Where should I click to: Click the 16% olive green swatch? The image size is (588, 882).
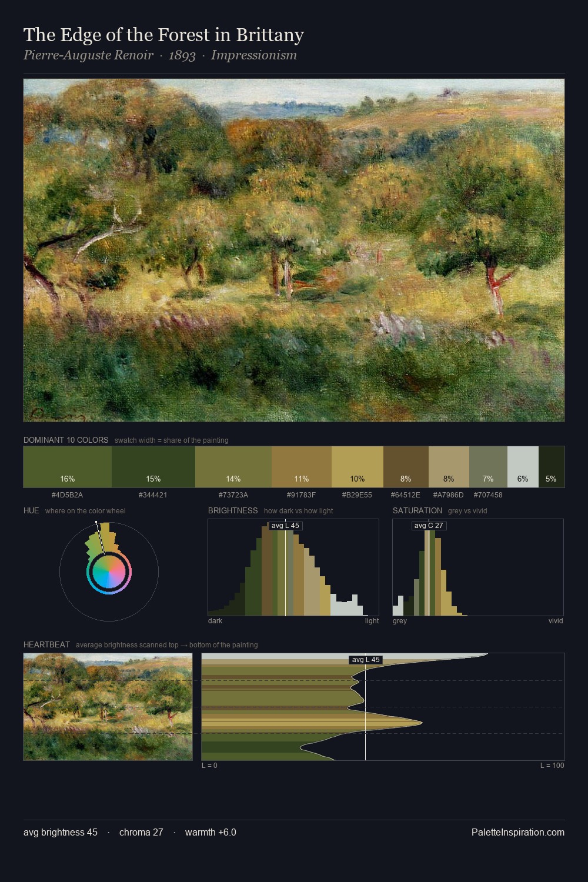(68, 467)
